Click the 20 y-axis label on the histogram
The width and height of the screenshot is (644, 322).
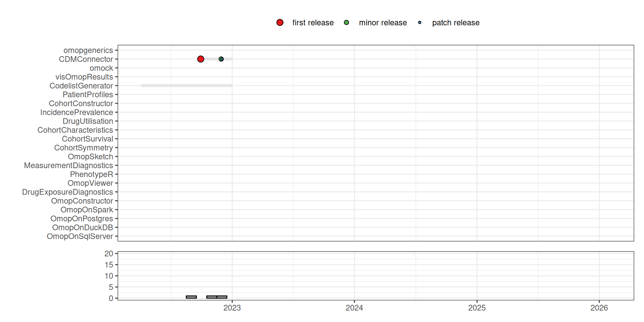tap(109, 254)
